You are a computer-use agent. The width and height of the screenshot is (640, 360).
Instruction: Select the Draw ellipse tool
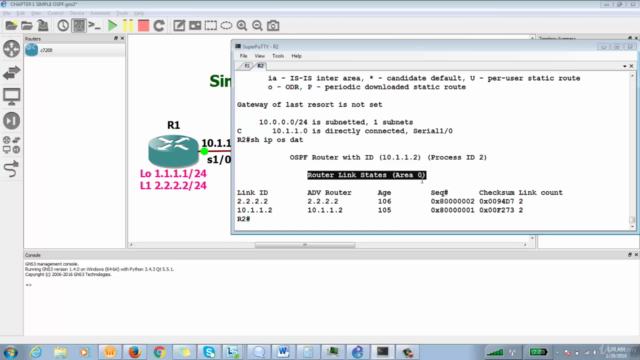(x=226, y=26)
